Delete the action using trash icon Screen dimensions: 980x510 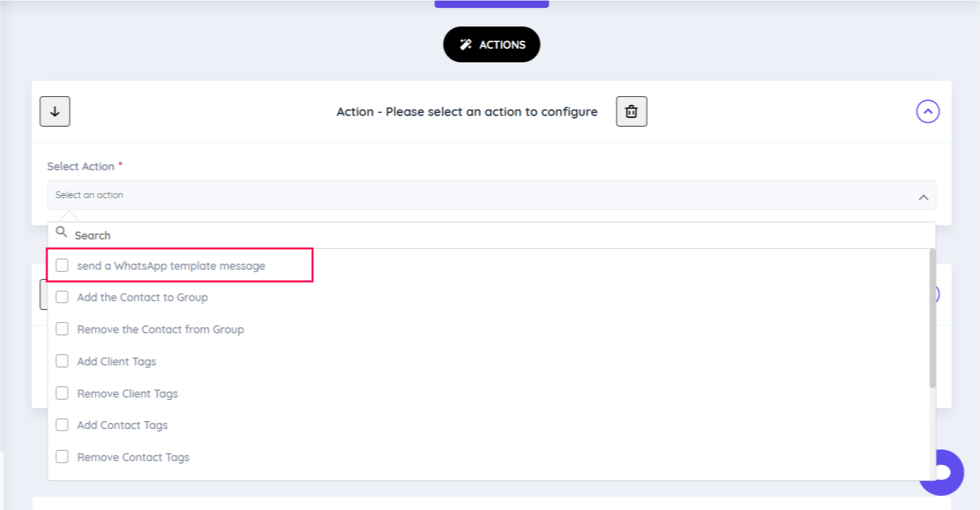click(x=631, y=111)
